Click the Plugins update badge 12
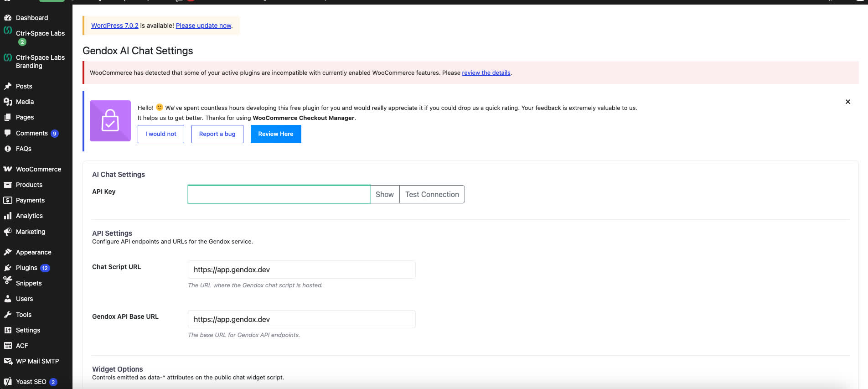 pos(45,268)
